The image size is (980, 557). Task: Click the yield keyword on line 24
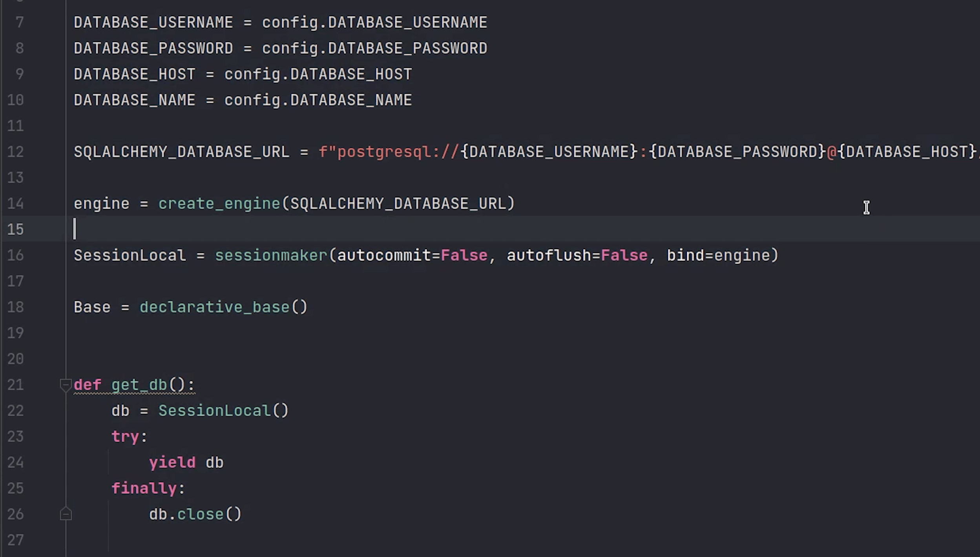(x=172, y=462)
